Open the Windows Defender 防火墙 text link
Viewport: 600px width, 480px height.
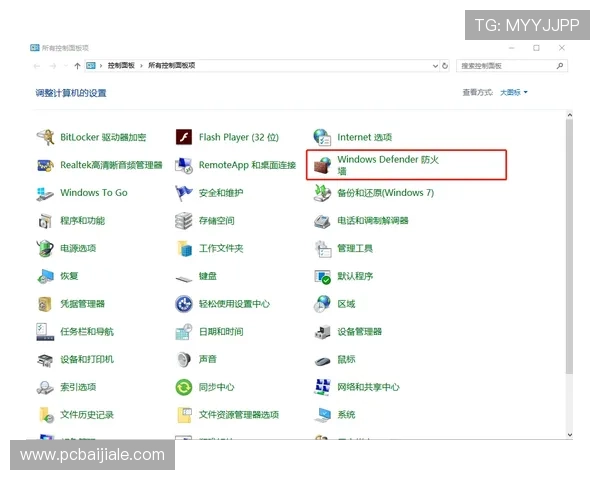(x=388, y=165)
